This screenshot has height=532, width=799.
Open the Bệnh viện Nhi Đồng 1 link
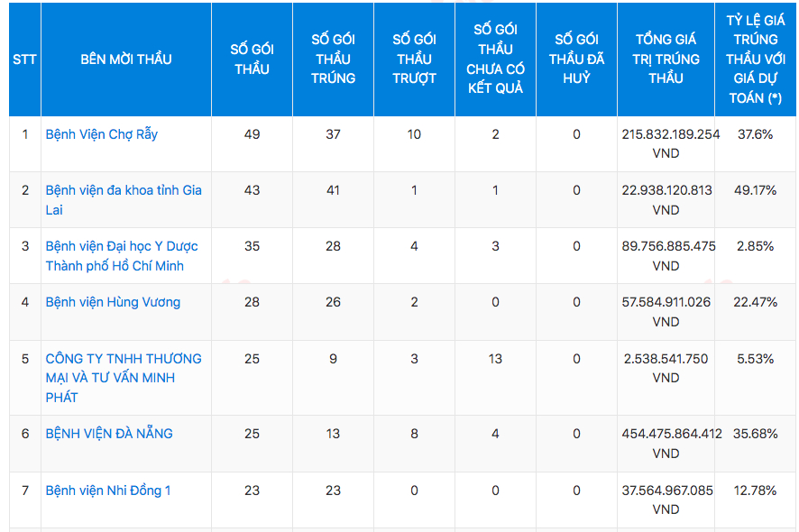click(108, 491)
